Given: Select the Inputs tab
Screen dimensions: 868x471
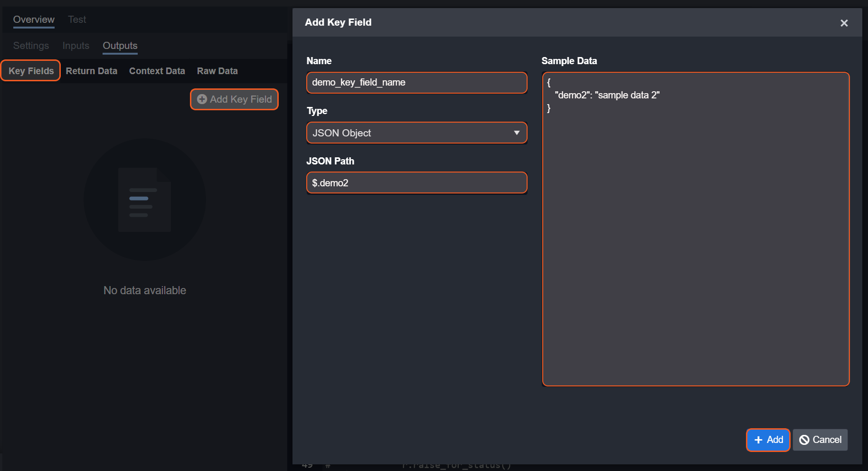Looking at the screenshot, I should [76, 46].
